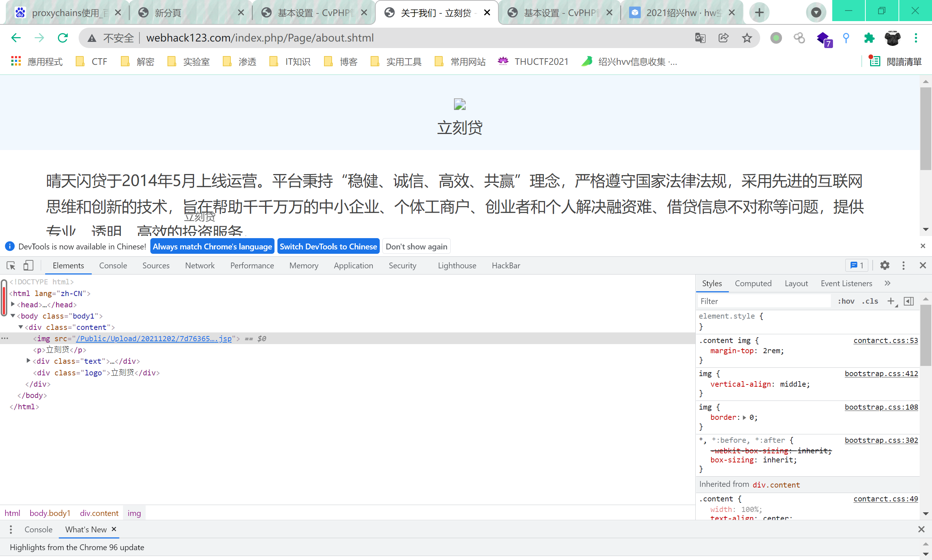
Task: Expand the div text node
Action: 28,361
